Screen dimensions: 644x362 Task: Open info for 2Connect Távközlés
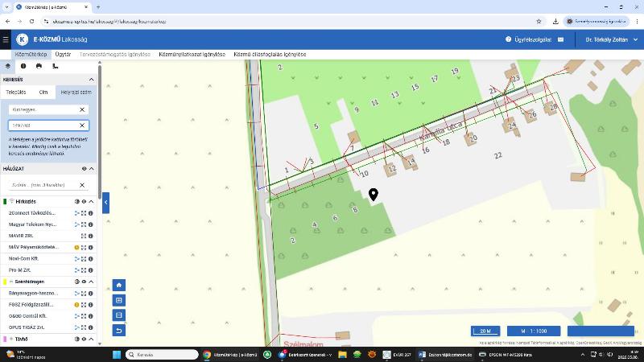pyautogui.click(x=91, y=213)
